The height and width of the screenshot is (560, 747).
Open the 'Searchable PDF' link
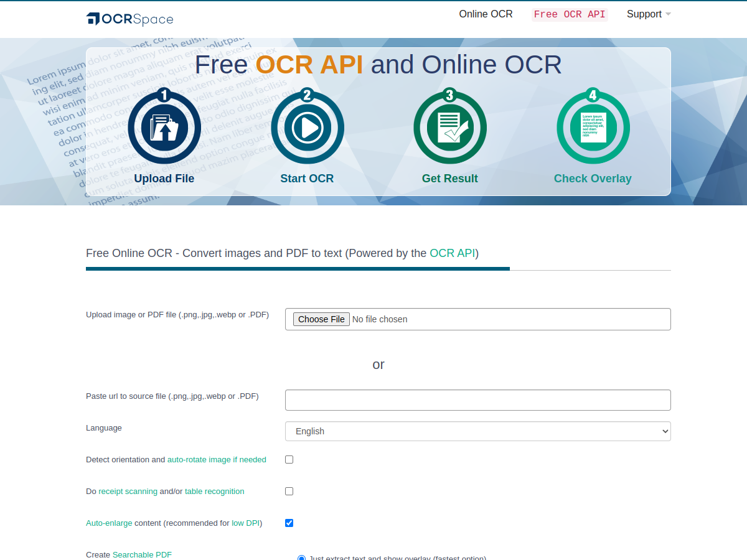pyautogui.click(x=142, y=555)
